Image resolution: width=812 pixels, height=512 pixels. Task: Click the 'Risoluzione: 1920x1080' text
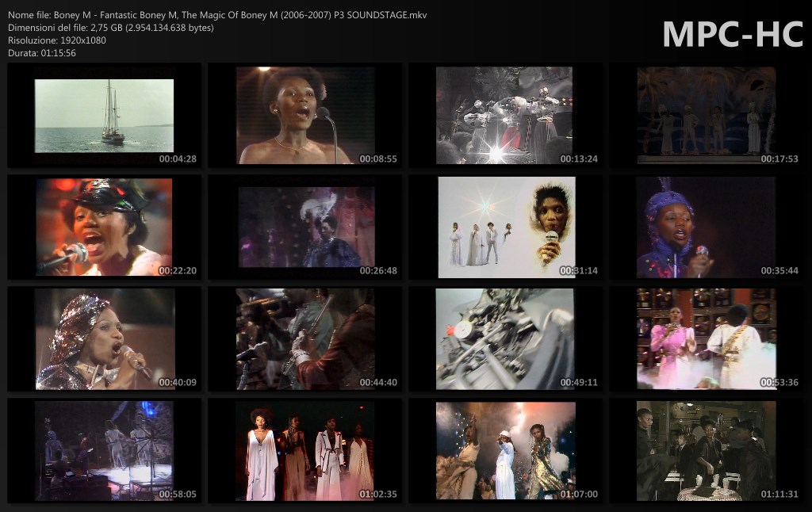57,40
